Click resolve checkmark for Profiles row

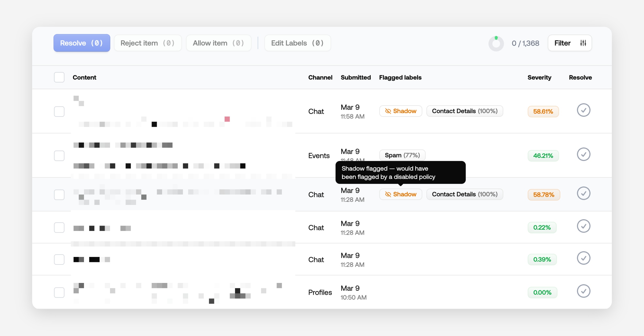point(583,291)
